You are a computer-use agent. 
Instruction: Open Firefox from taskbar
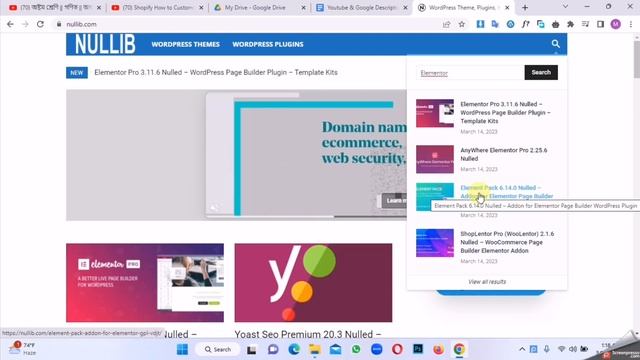(x=438, y=349)
